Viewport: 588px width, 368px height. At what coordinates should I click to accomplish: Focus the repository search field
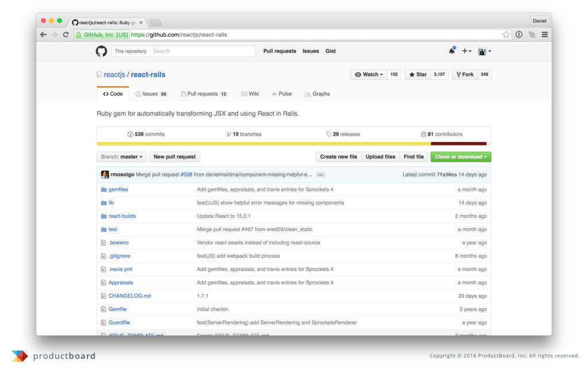pyautogui.click(x=203, y=51)
